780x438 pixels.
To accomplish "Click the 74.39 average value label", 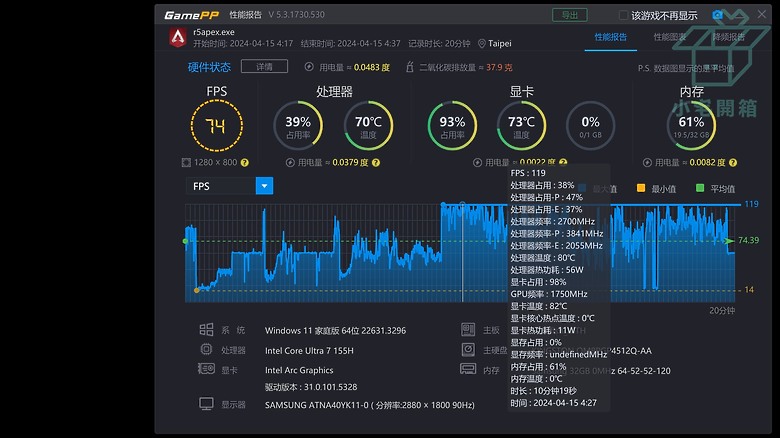I will (x=748, y=240).
